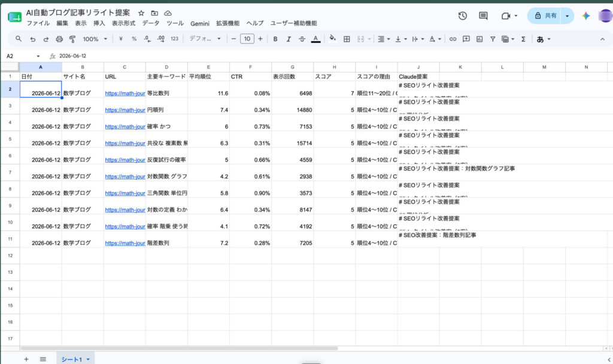Click the all sheets list icon
The height and width of the screenshot is (364, 613).
(43, 359)
